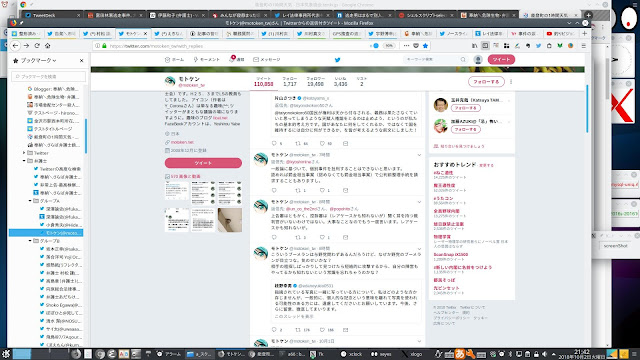Click the Japanese input あ tray icon
This screenshot has width=640, height=360.
(x=460, y=354)
